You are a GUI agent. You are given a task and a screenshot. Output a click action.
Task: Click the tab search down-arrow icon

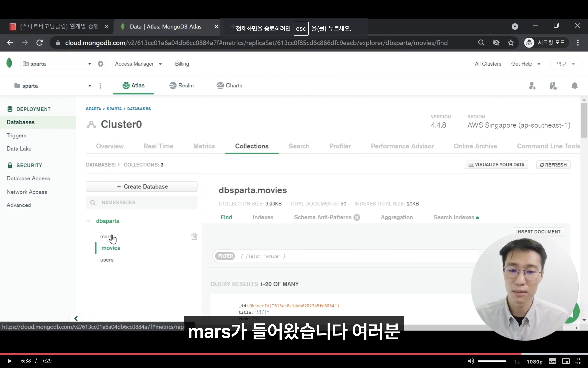515,27
